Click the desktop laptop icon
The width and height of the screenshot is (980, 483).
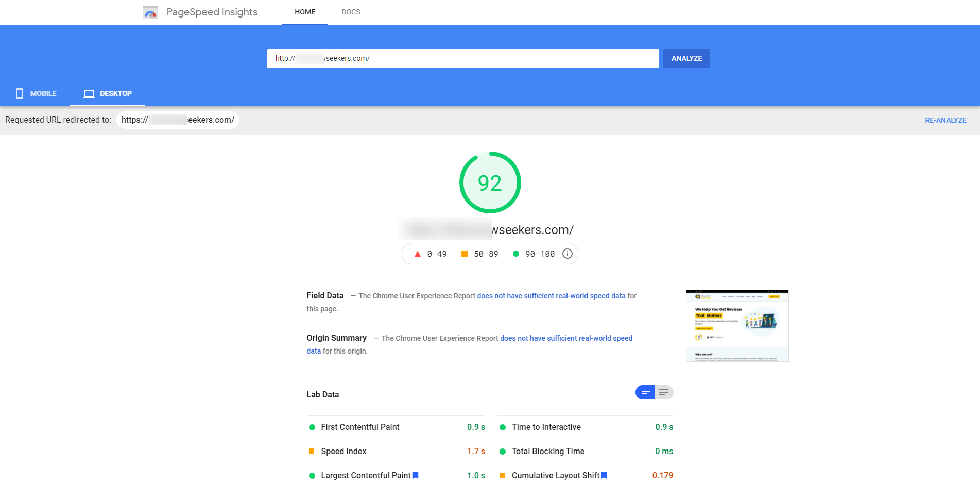[89, 93]
